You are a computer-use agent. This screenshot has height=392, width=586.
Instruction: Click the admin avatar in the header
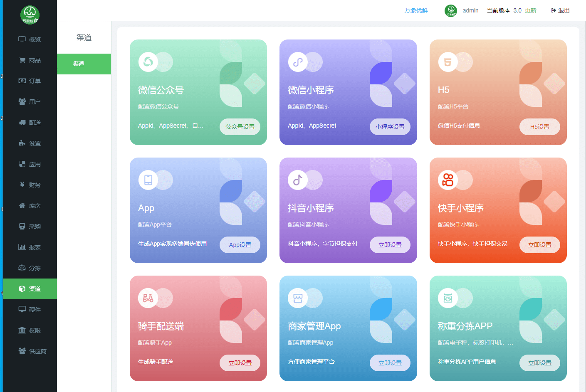(x=451, y=10)
